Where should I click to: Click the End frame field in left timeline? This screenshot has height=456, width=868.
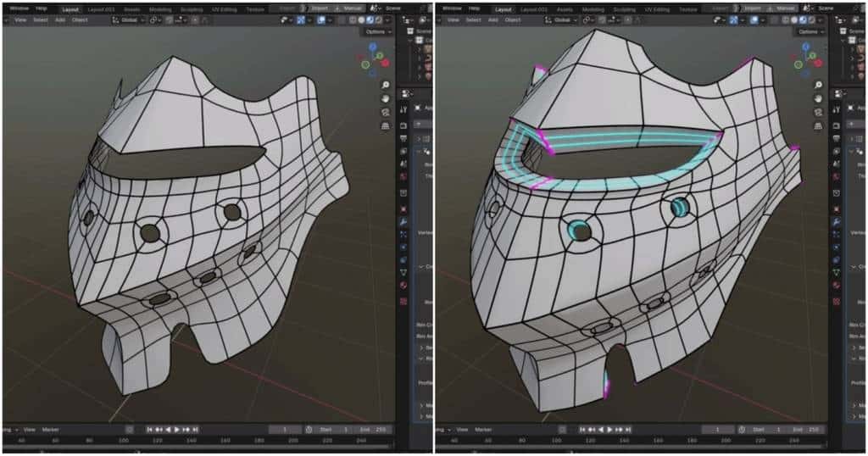(x=374, y=430)
